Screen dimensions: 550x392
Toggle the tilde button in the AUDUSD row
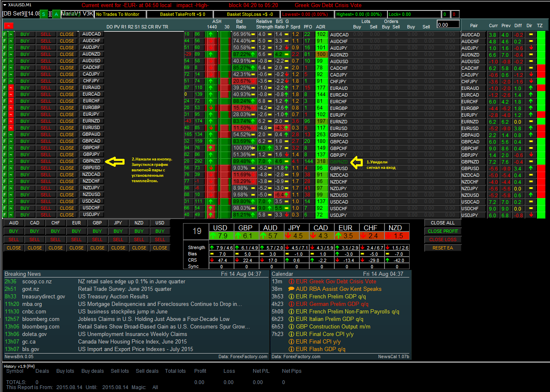pyautogui.click(x=11, y=61)
